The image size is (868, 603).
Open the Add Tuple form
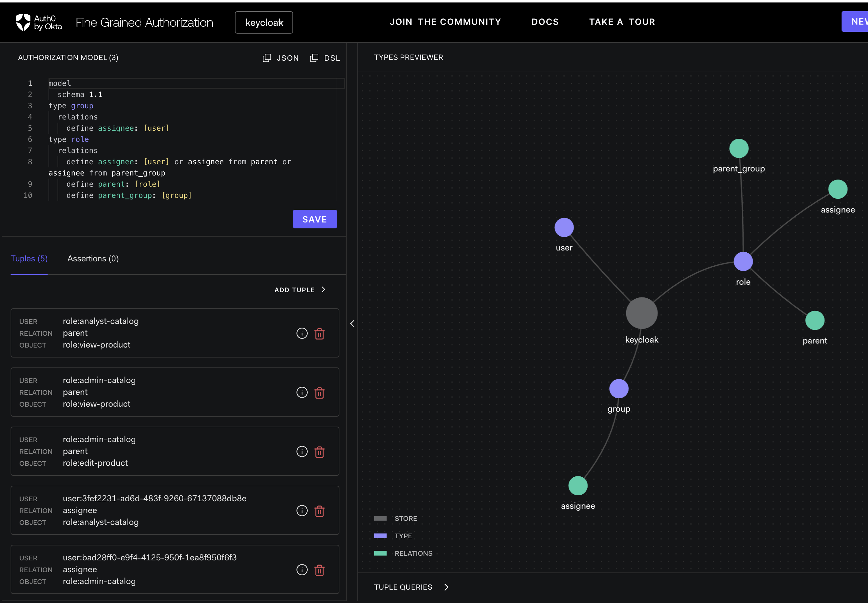tap(300, 290)
